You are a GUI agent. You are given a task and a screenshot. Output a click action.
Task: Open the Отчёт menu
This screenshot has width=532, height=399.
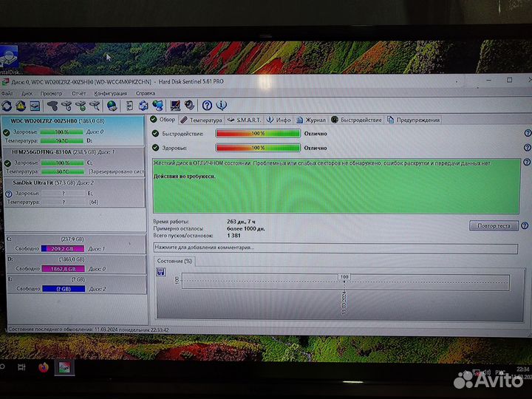[x=79, y=93]
